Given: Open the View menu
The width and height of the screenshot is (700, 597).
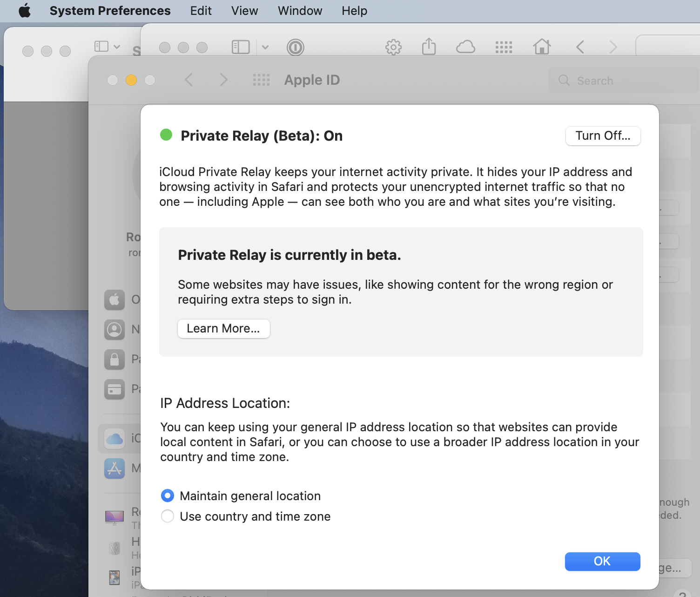Looking at the screenshot, I should click(244, 11).
